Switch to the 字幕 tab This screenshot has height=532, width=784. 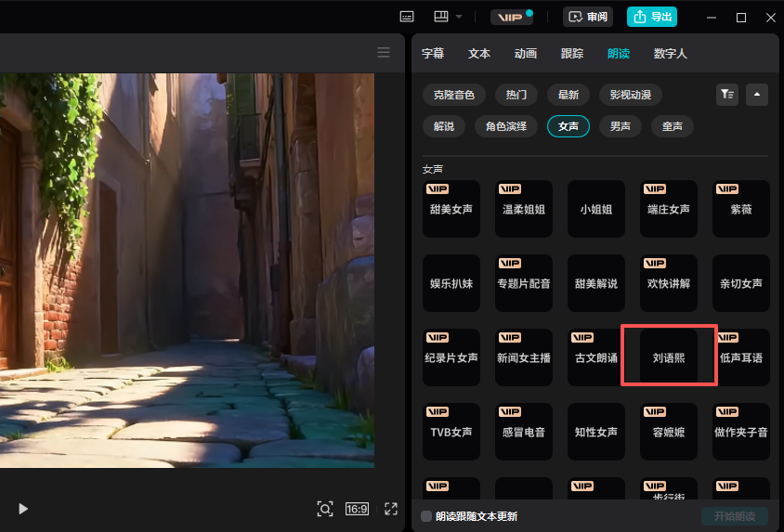[433, 54]
